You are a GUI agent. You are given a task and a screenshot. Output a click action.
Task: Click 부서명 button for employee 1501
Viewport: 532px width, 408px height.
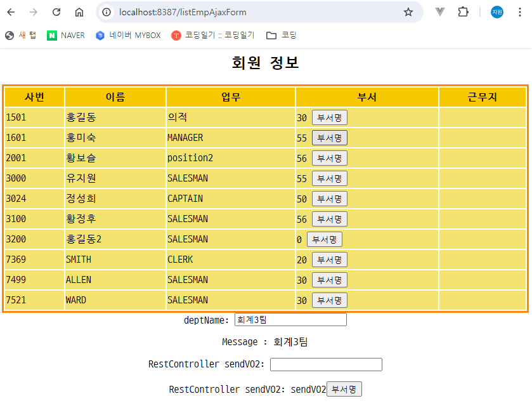[x=330, y=118]
